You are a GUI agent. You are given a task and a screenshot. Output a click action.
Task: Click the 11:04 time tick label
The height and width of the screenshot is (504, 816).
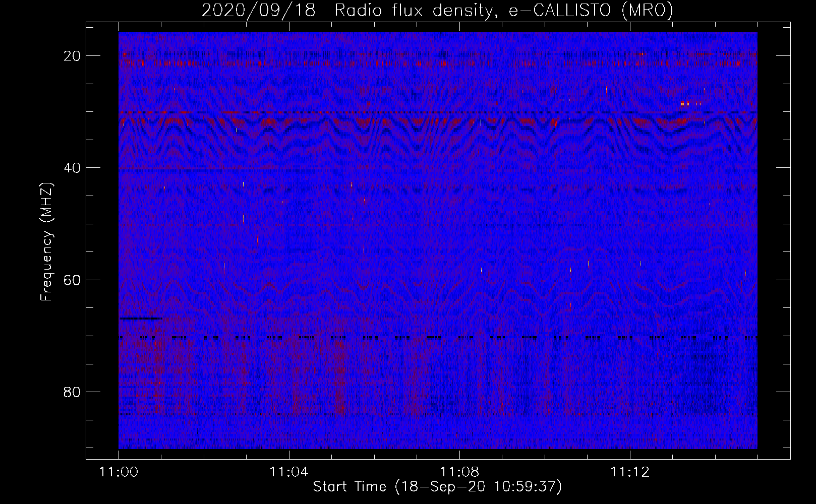288,472
